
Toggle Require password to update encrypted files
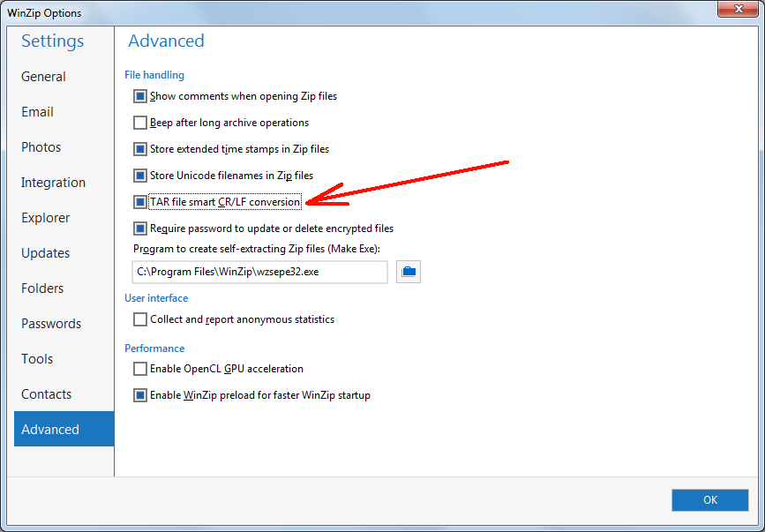point(140,229)
